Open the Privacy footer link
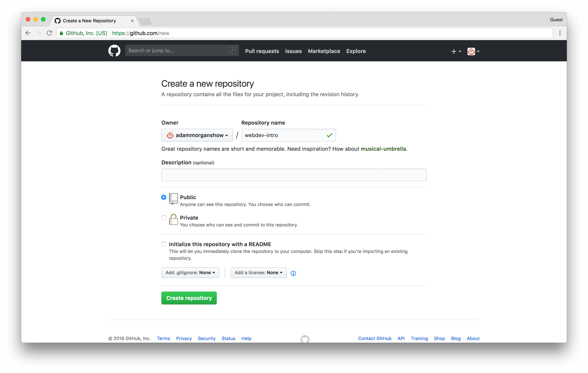Viewport: 588px width, 373px height. (184, 338)
